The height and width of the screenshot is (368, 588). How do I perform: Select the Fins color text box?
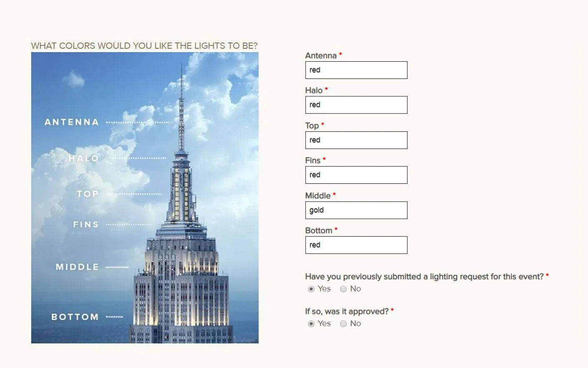(356, 175)
